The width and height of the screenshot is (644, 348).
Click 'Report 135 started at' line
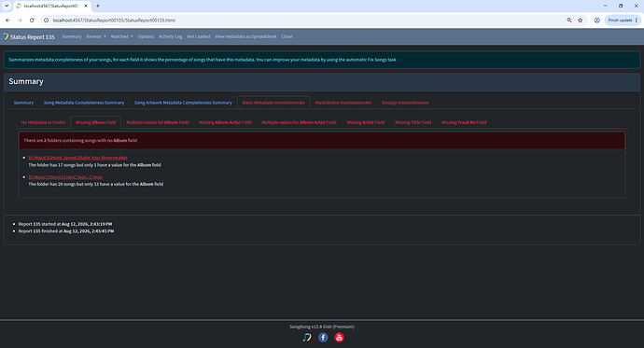tap(65, 224)
